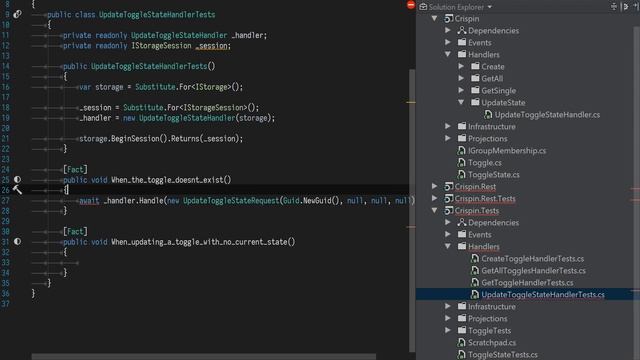
Task: Expand the Events folder under Crispin
Action: 448,42
